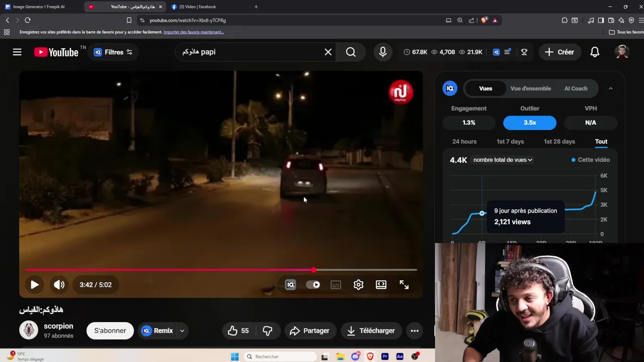Open player settings gear
This screenshot has width=644, height=362.
pos(358,285)
